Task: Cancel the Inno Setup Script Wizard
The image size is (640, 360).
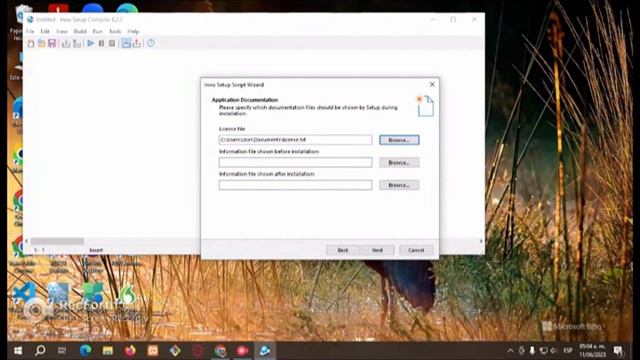Action: [416, 250]
